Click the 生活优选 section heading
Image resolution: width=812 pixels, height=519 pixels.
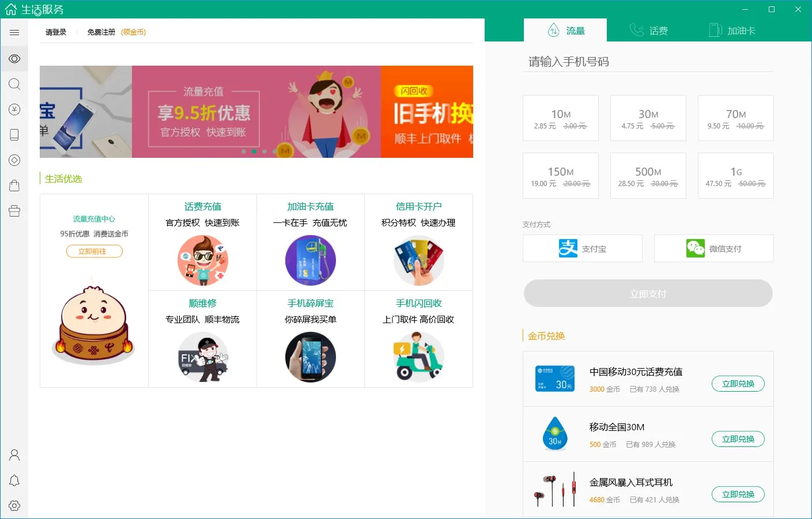pos(63,179)
